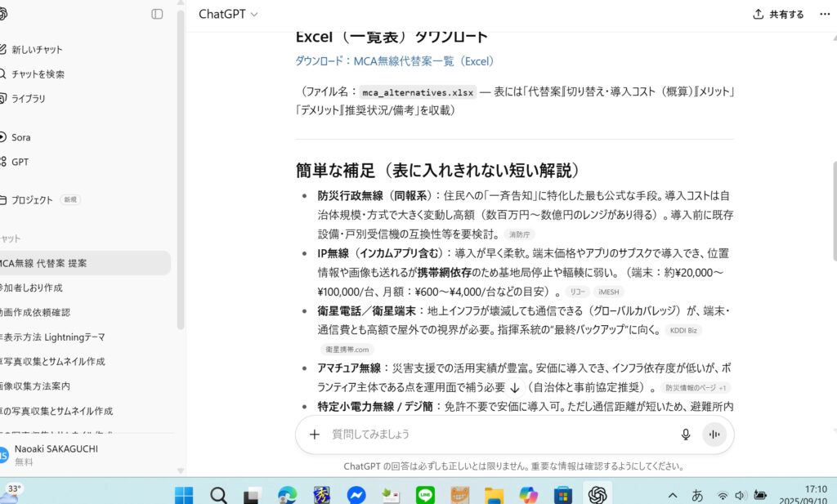Open the 消防庁 source citation chip

[x=519, y=234]
